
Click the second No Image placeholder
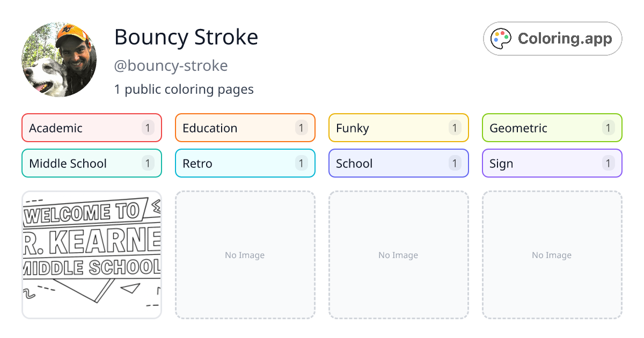click(x=398, y=254)
